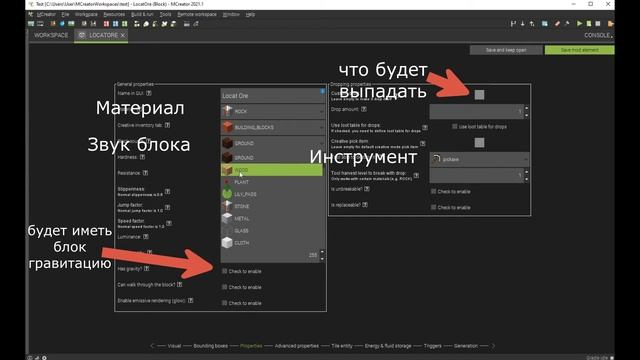Viewport: 640px width, 360px height.
Task: Click the red grid icon in left toolbar
Action: (x=106, y=24)
